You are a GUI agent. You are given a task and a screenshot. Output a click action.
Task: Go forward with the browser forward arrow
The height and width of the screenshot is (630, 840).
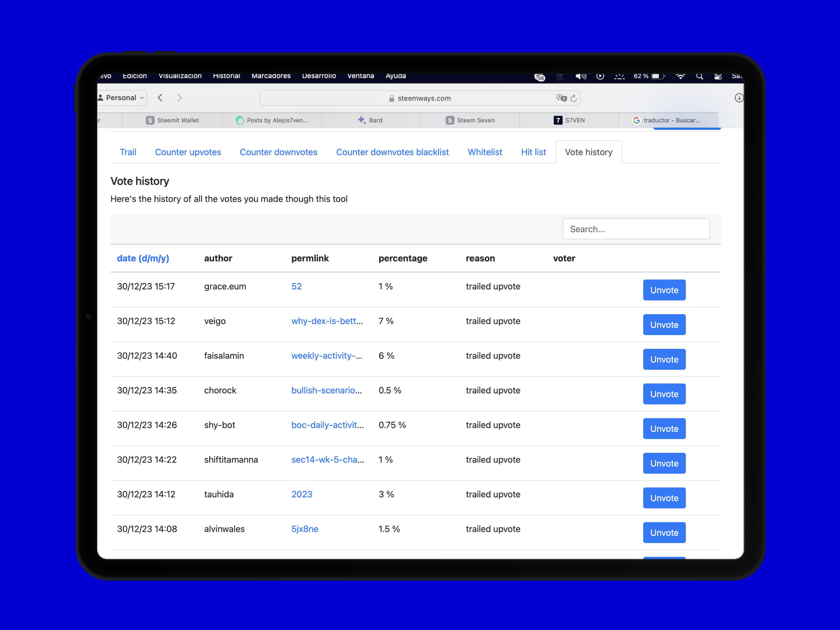point(180,98)
